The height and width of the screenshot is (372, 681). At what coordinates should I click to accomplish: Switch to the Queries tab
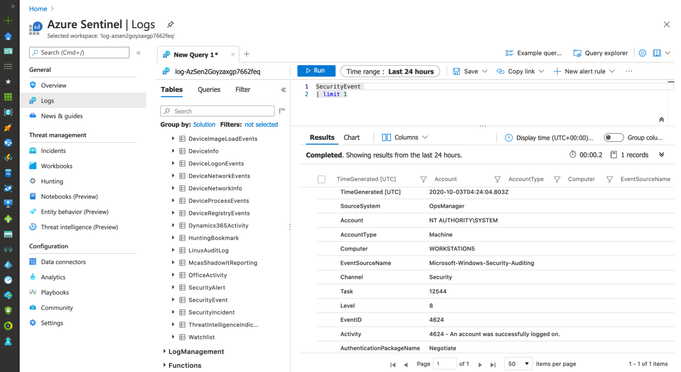209,89
